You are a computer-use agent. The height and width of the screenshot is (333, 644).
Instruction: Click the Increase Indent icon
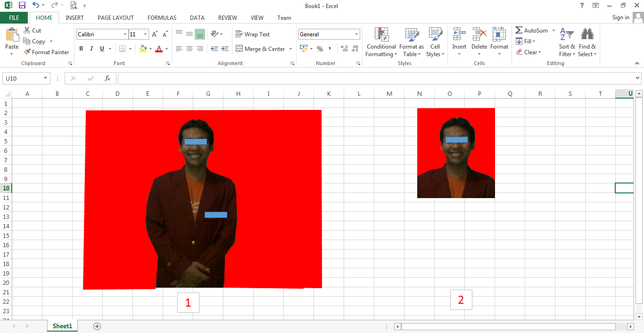tap(225, 49)
